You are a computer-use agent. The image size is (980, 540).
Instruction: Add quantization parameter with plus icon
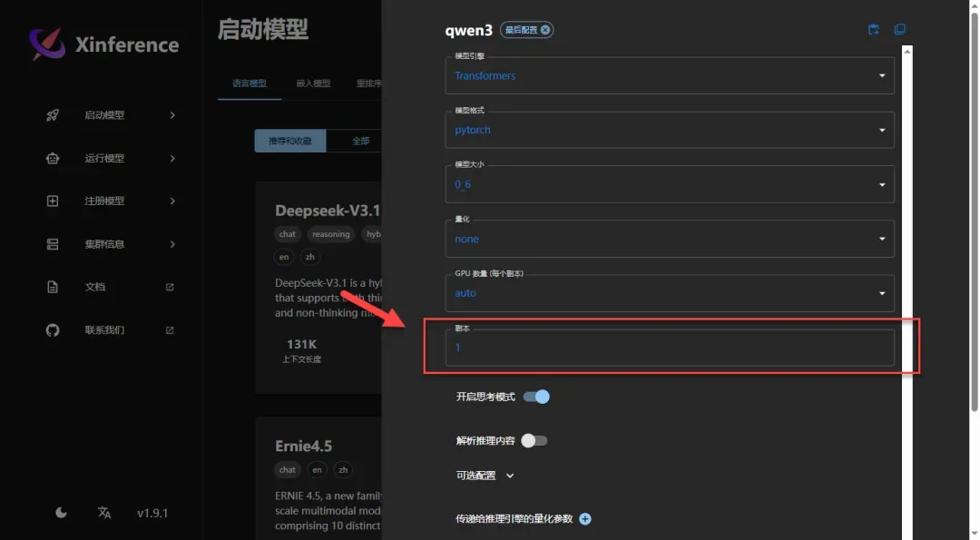click(x=585, y=519)
